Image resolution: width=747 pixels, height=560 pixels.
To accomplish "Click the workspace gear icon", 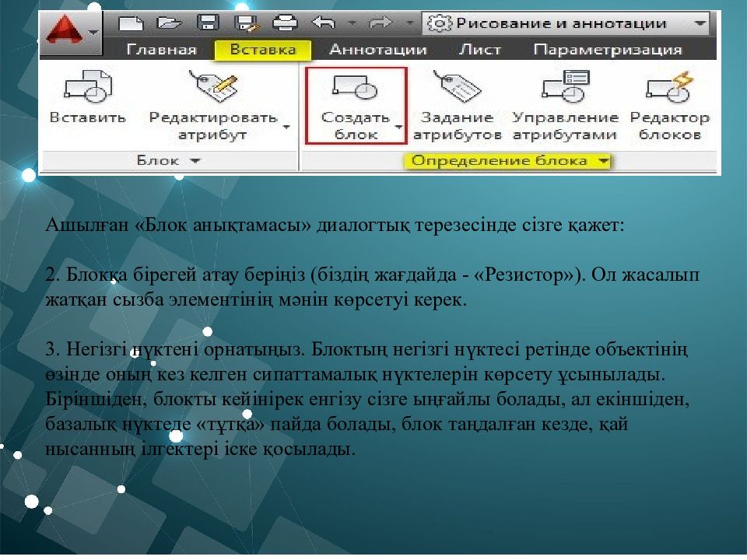I will tap(438, 23).
